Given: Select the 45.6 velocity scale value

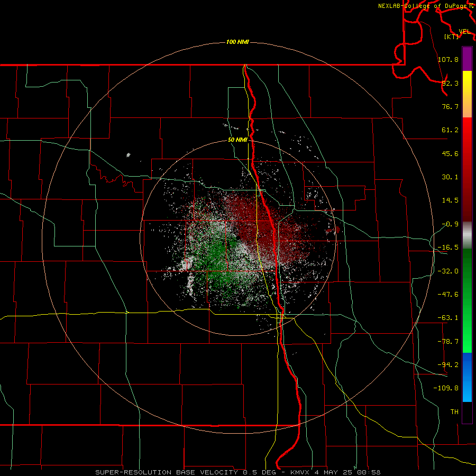Looking at the screenshot, I should (x=450, y=153).
